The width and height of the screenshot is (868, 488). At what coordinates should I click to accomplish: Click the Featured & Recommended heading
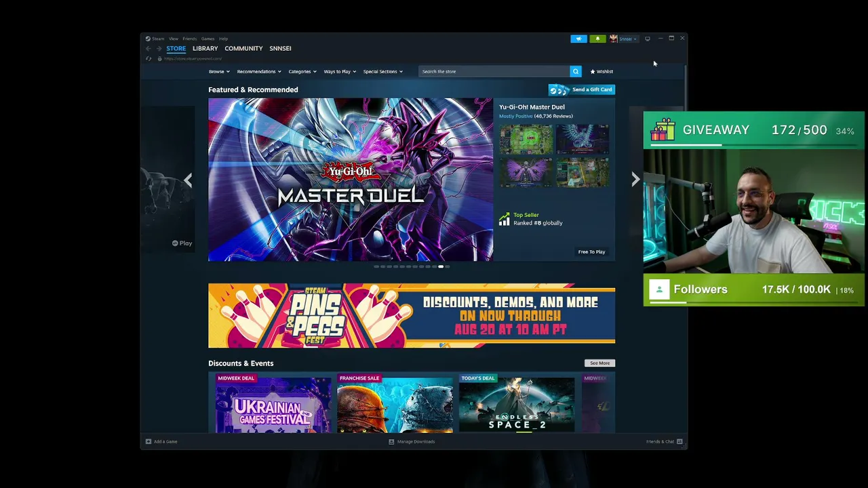pos(253,89)
